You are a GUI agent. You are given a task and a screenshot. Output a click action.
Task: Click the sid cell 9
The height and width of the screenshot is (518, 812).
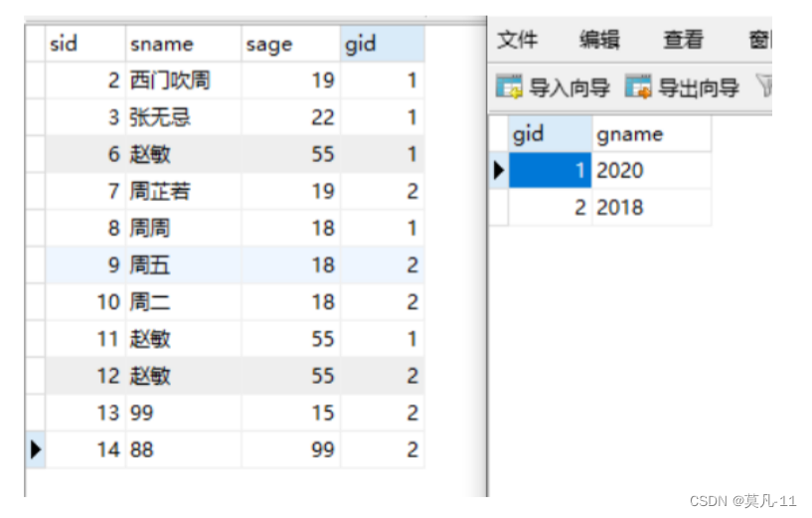coord(84,265)
